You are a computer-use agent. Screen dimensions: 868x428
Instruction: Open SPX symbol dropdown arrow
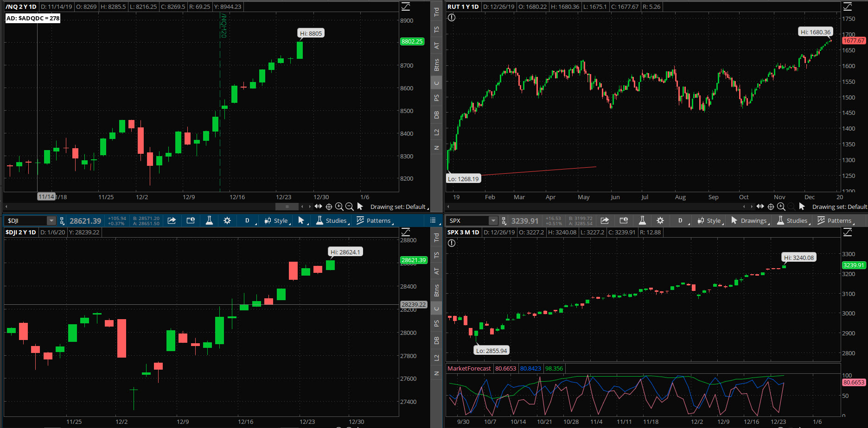(x=493, y=221)
